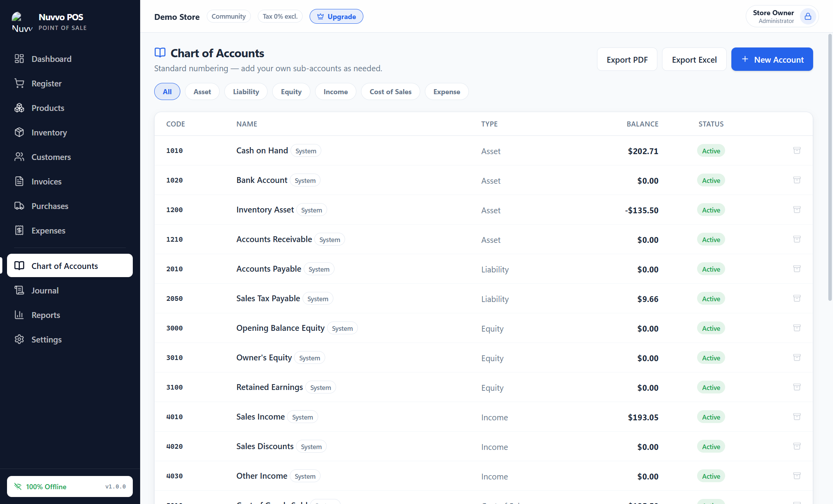Click the Purchases truck icon
The width and height of the screenshot is (833, 504).
pos(19,206)
